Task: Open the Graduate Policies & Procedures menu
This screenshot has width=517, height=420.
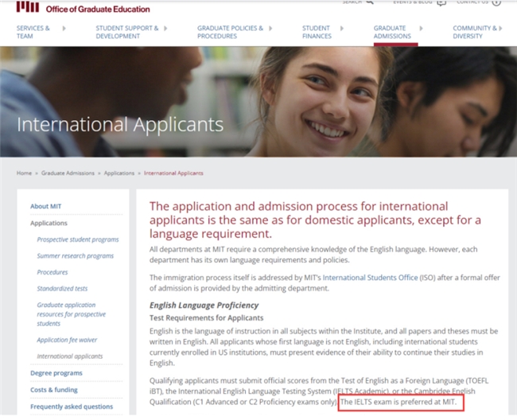Action: point(230,32)
